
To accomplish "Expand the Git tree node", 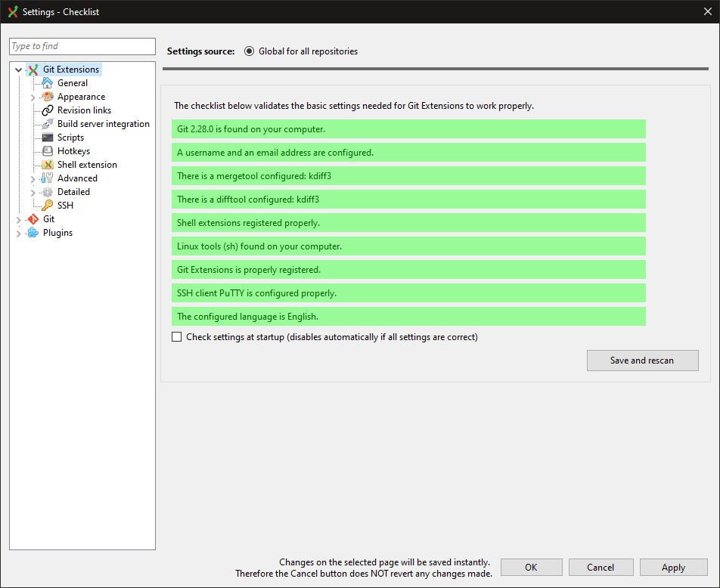I will 18,220.
